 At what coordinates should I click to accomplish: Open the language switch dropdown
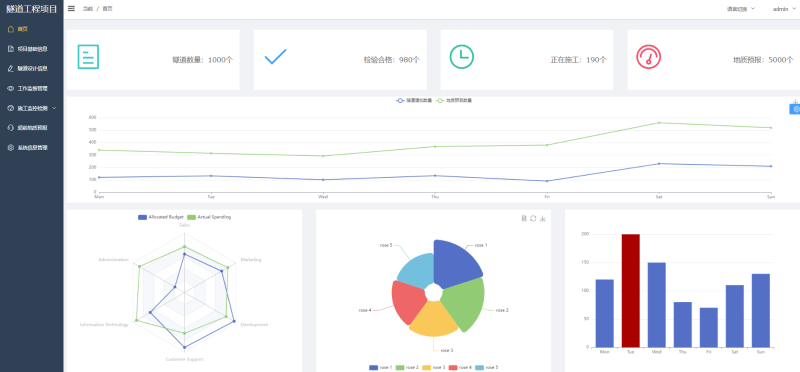(741, 9)
